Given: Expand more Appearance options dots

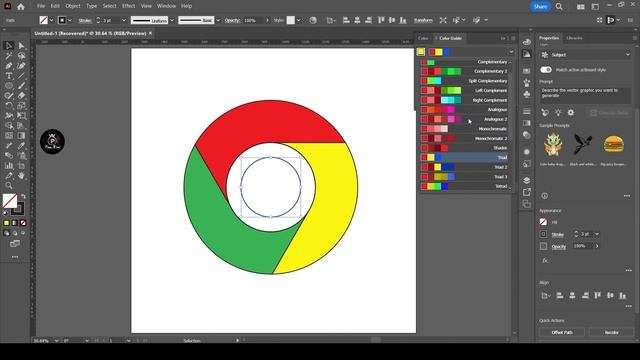Looking at the screenshot, I should (629, 270).
